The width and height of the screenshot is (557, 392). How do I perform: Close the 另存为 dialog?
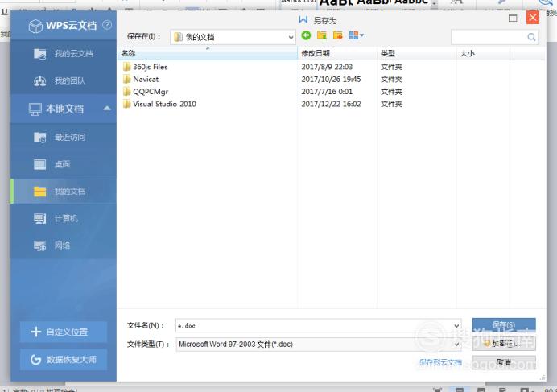[x=533, y=17]
